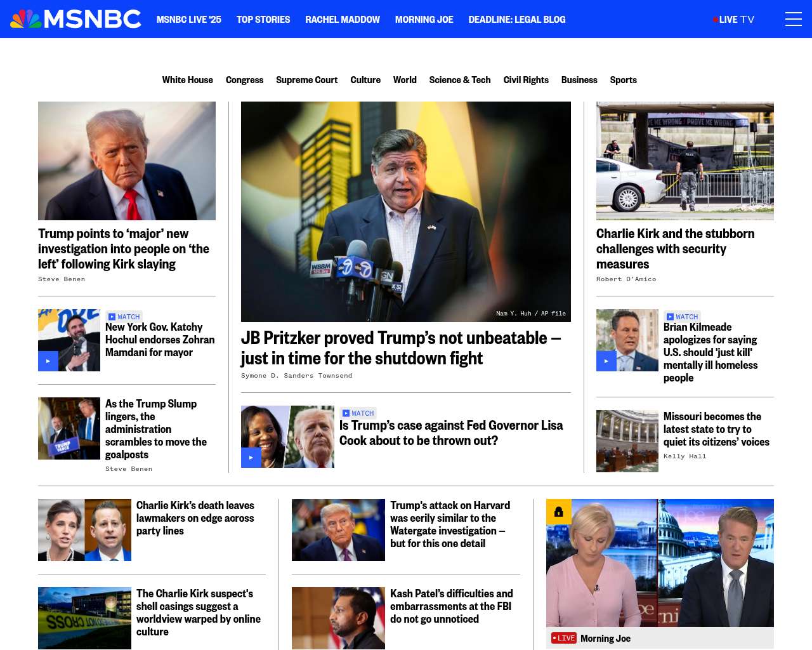
Task: Read Hochul endorses Zohran Mamdani story
Action: click(160, 340)
